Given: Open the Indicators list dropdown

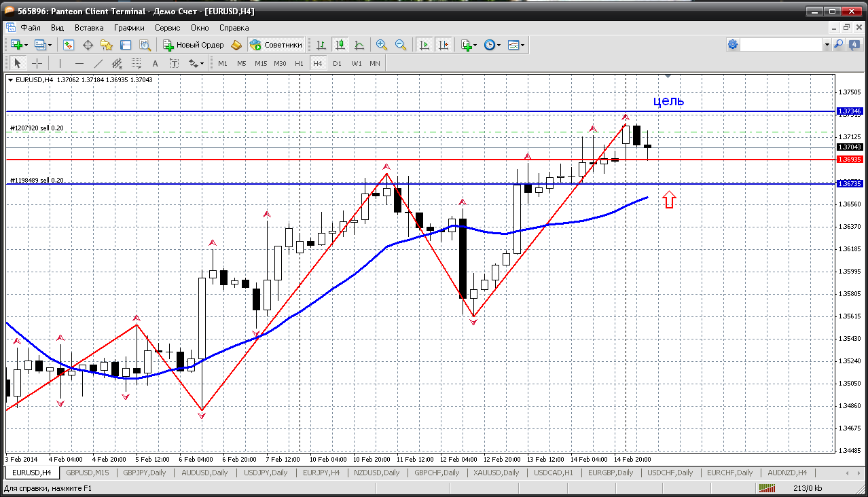Looking at the screenshot, I should [x=469, y=45].
